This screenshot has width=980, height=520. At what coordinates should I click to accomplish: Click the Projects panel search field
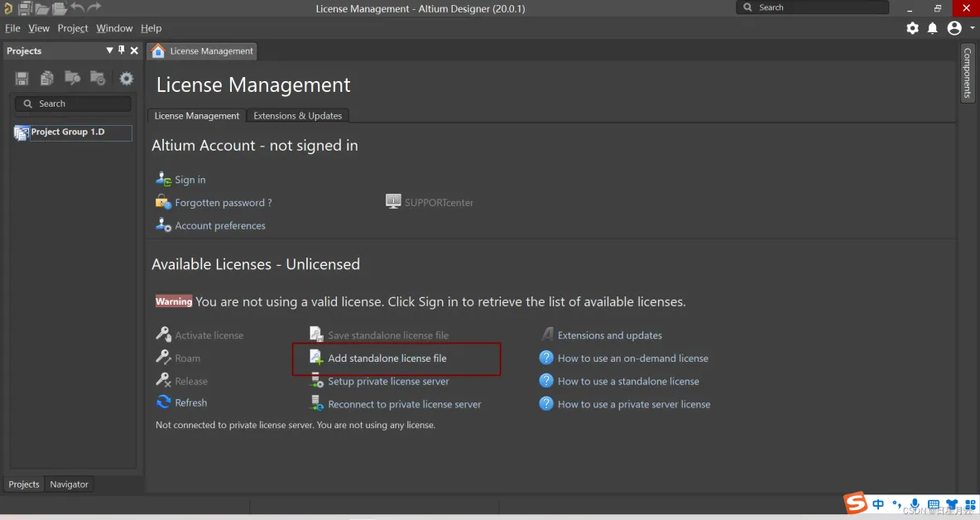pyautogui.click(x=73, y=104)
